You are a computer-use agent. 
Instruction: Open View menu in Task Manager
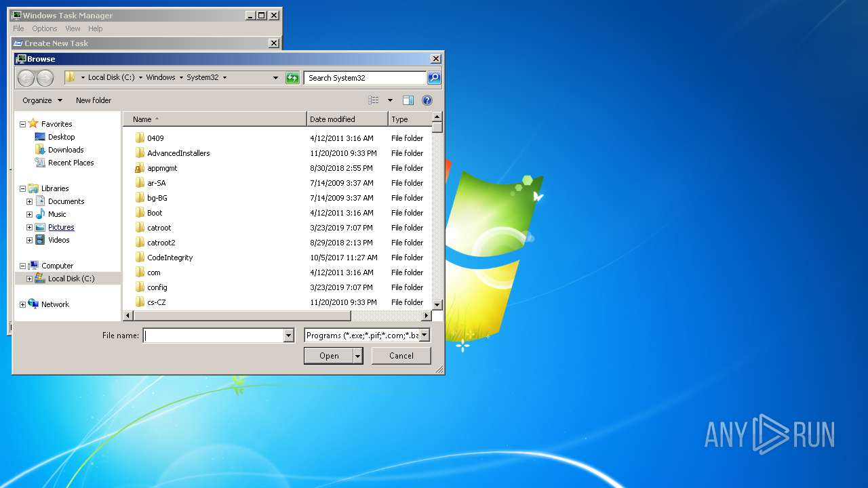tap(73, 28)
